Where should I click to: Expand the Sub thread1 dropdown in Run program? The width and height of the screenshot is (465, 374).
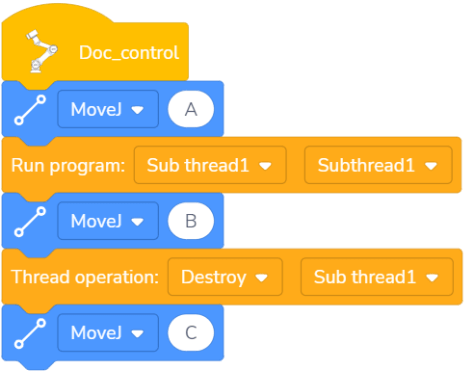pos(210,165)
